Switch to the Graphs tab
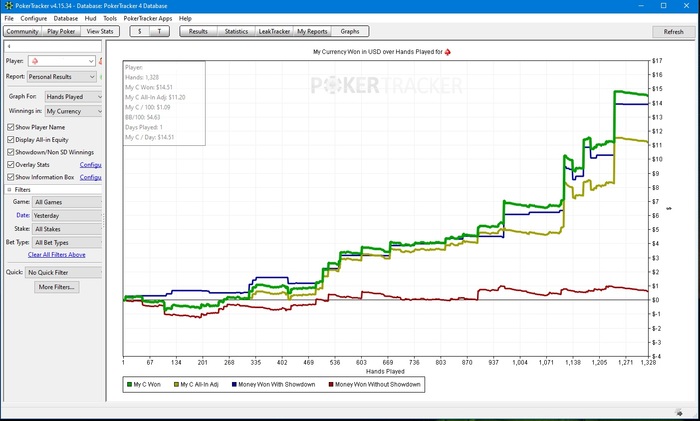The image size is (700, 421). click(x=350, y=31)
